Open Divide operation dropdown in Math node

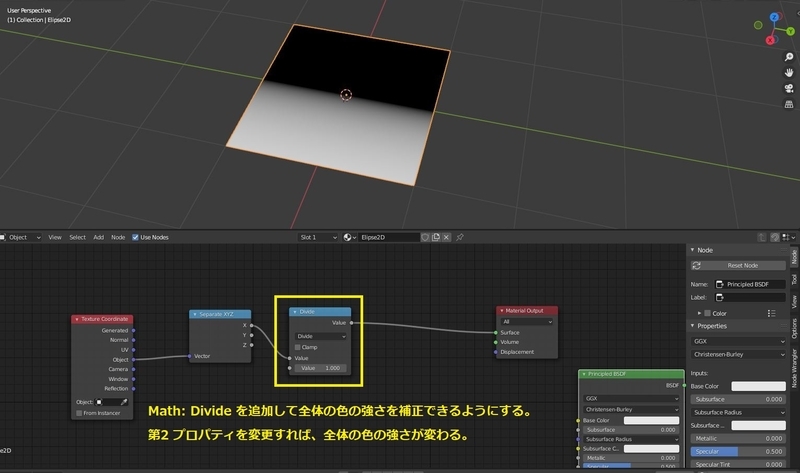321,336
